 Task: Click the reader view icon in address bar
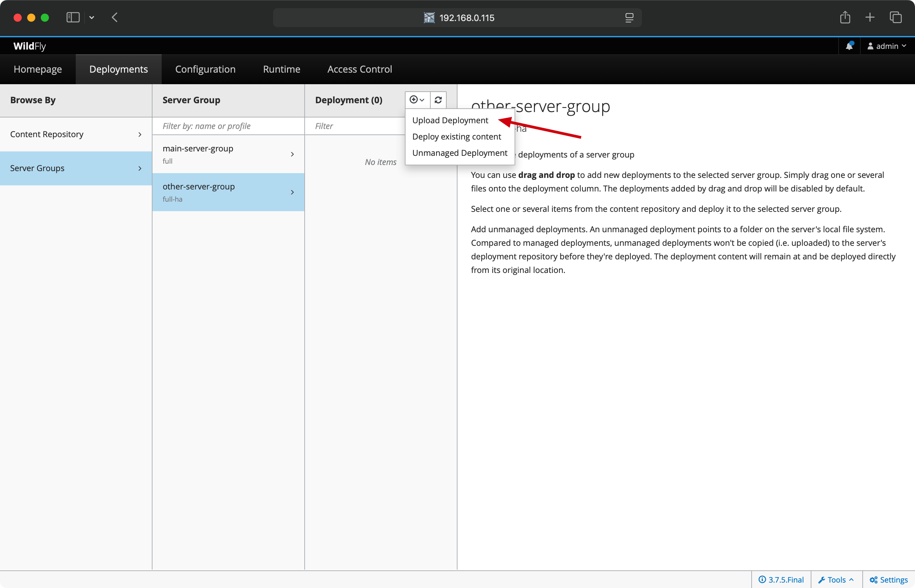tap(629, 18)
